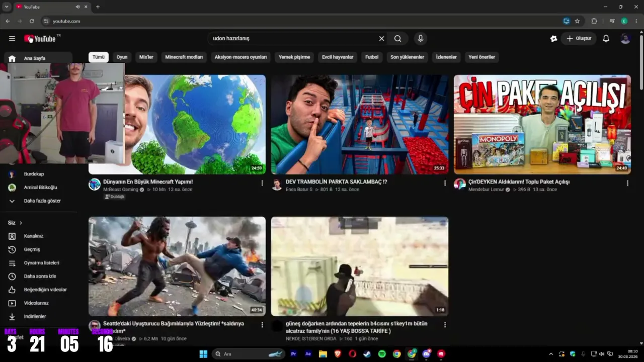Viewport: 644px width, 362px height.
Task: Play the Seattle street fight thumbnail
Action: (x=177, y=266)
